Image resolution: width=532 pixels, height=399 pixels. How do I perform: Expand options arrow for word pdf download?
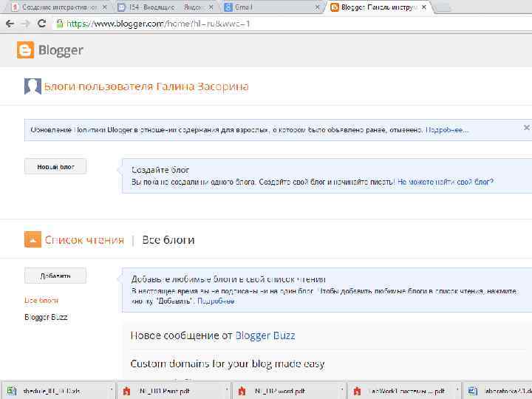coord(342,391)
